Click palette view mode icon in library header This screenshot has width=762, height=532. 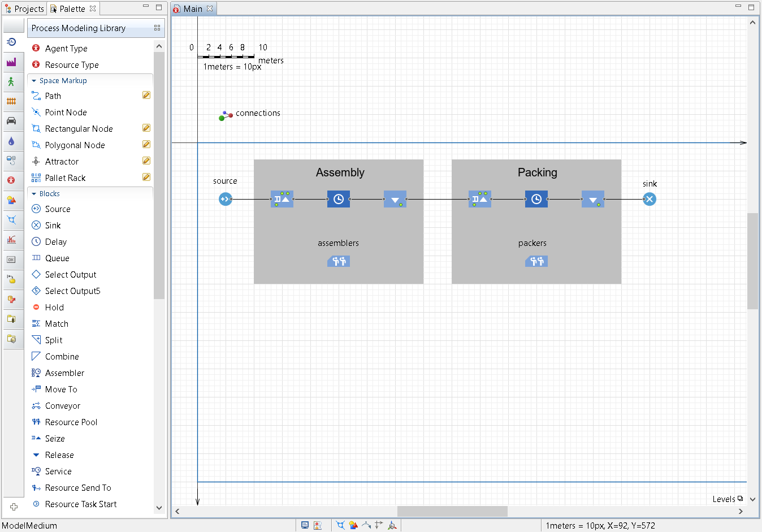[x=157, y=28]
